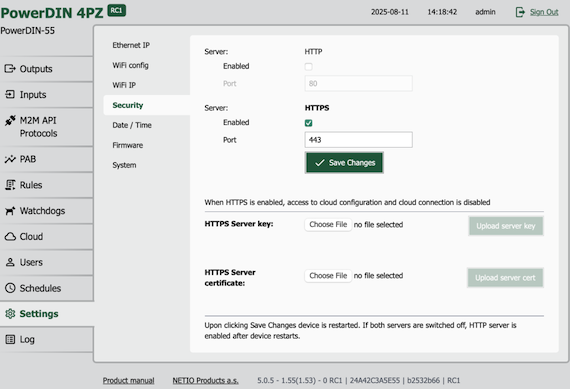
Task: Open the Schedules menu item
Action: [x=47, y=288]
